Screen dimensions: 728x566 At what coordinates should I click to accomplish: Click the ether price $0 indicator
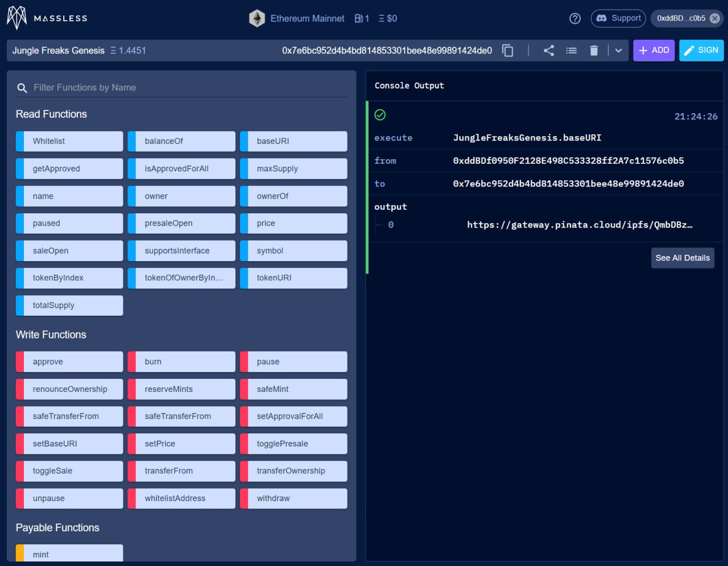pos(388,18)
